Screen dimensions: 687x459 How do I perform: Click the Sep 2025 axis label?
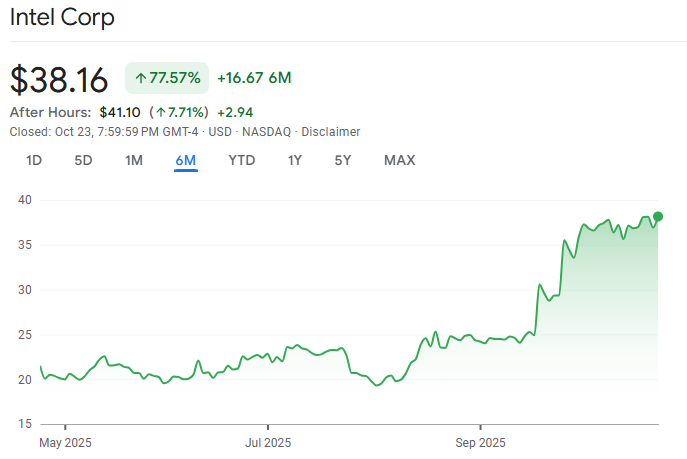coord(481,440)
